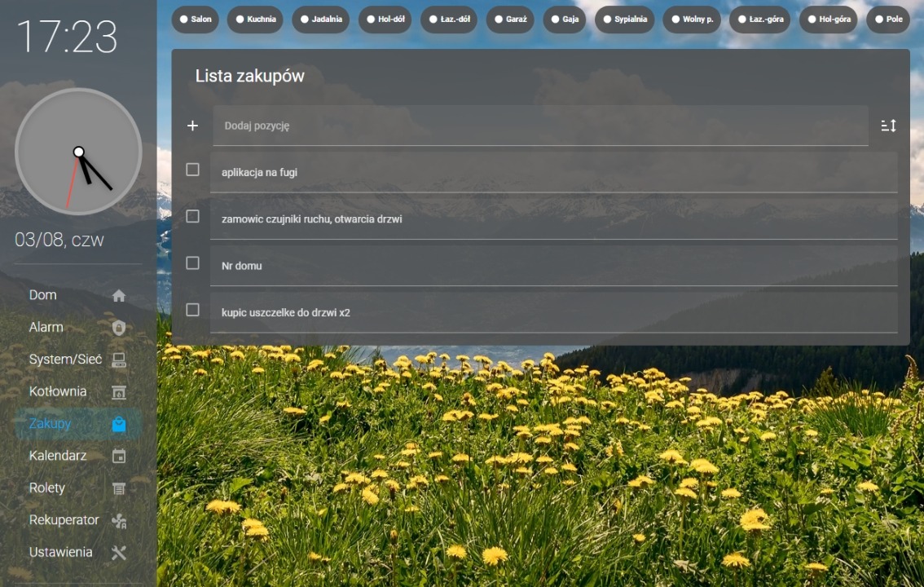This screenshot has height=587, width=924.
Task: Toggle the Kuchnia room chip
Action: pyautogui.click(x=255, y=20)
